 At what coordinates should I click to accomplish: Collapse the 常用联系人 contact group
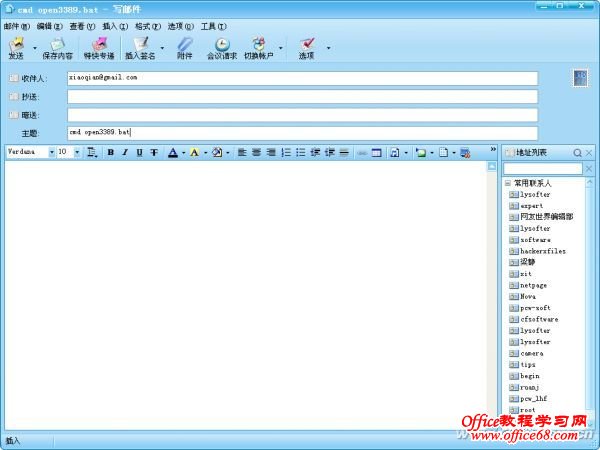pyautogui.click(x=508, y=183)
